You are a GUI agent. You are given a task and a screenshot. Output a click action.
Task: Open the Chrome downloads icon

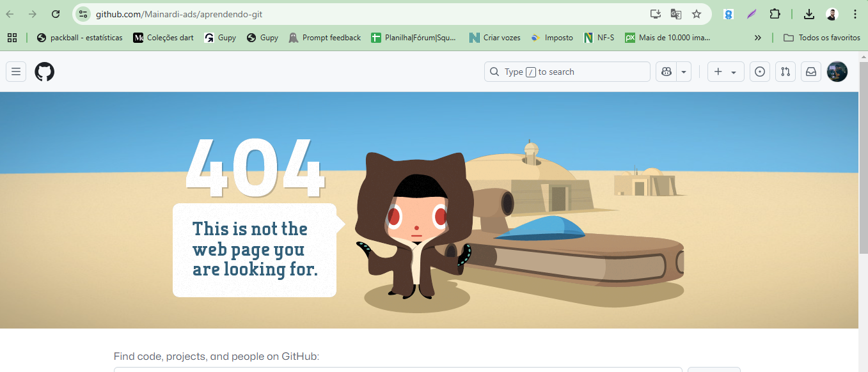point(809,14)
